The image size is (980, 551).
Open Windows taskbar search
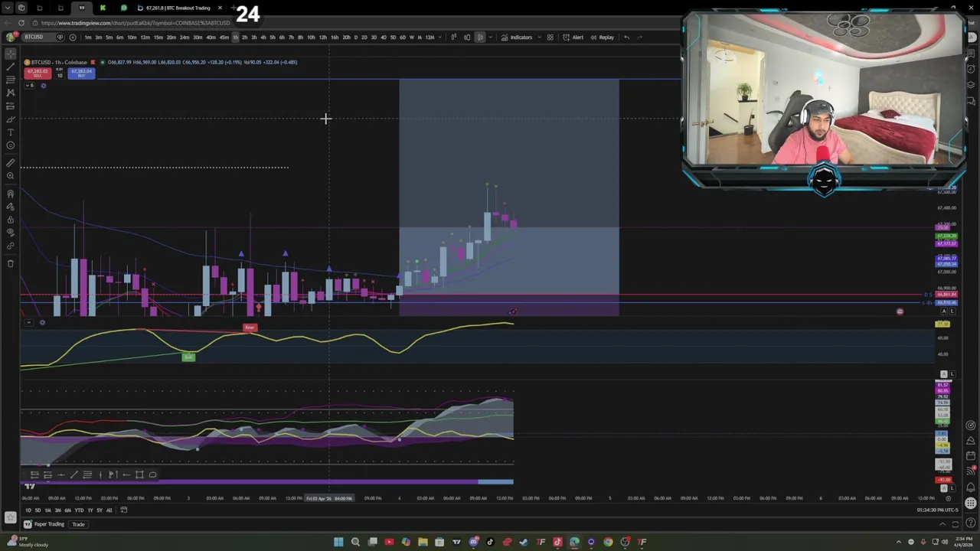pyautogui.click(x=355, y=542)
